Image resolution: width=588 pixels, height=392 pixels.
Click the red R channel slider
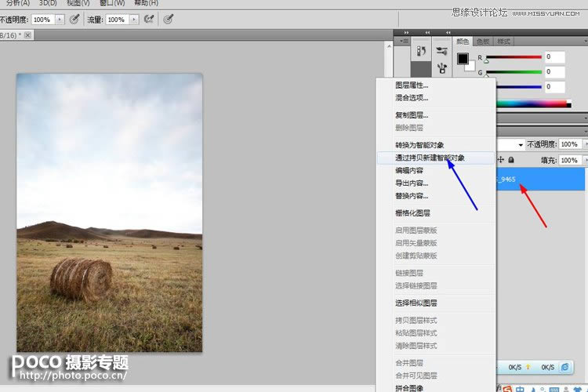[514, 59]
